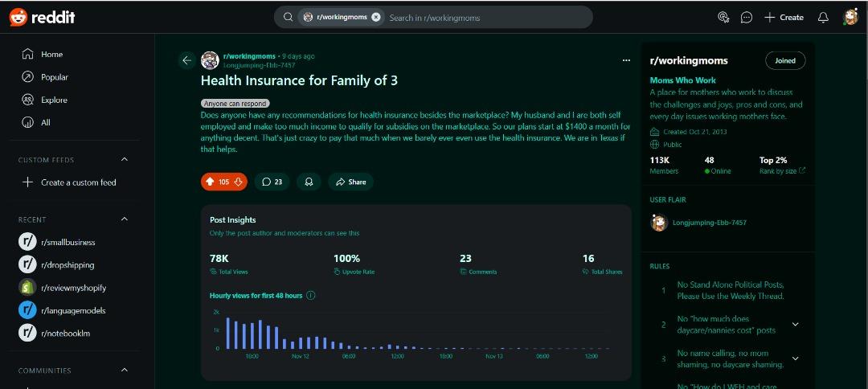Expand the daycare/nannies cost rule

795,324
